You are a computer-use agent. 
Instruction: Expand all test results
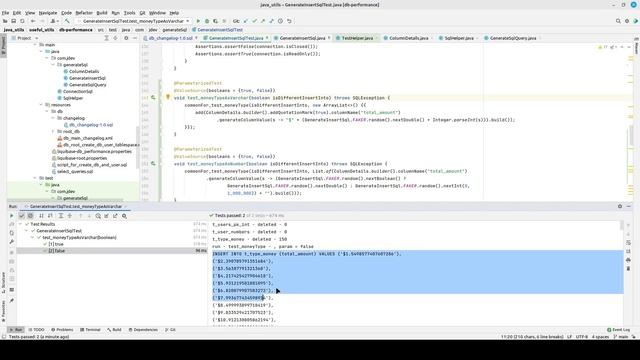(x=61, y=216)
